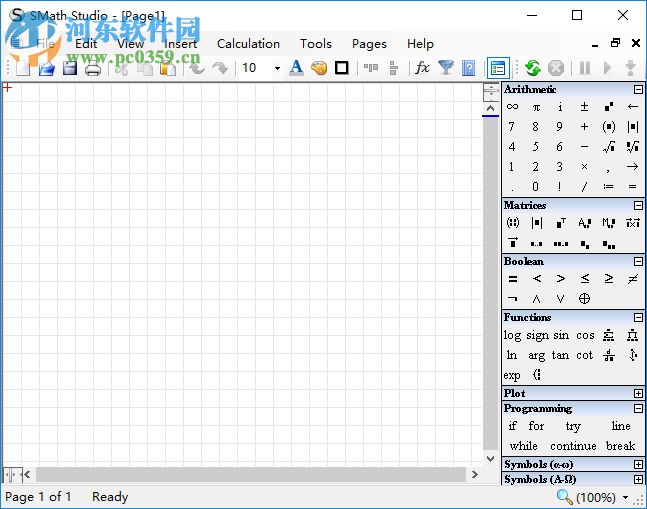Open the View menu
The width and height of the screenshot is (647, 509).
130,44
